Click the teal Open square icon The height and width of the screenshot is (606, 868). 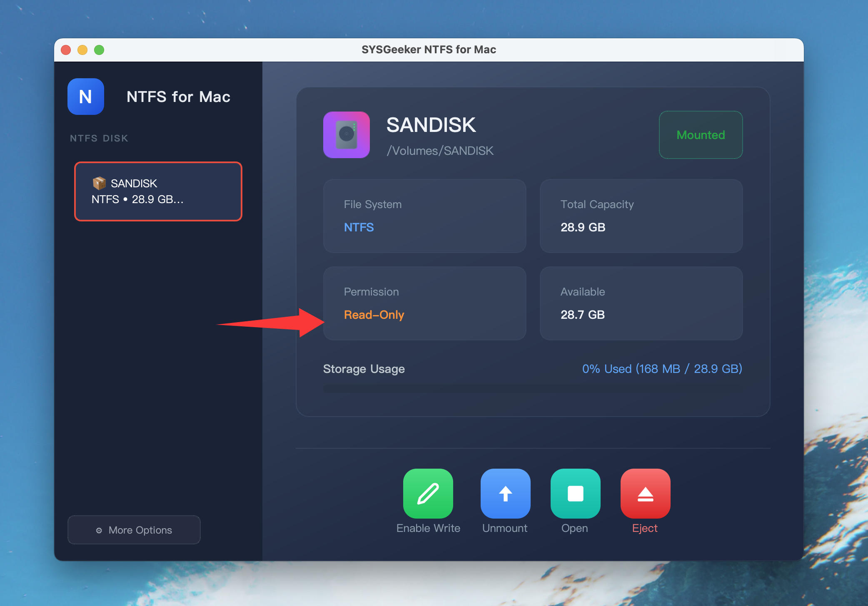click(x=575, y=493)
